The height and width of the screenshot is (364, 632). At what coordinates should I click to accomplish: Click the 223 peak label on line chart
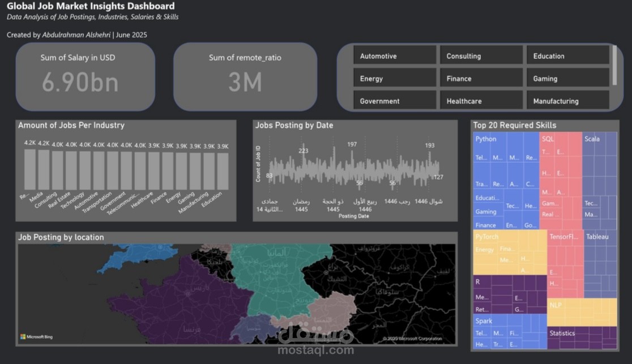304,151
